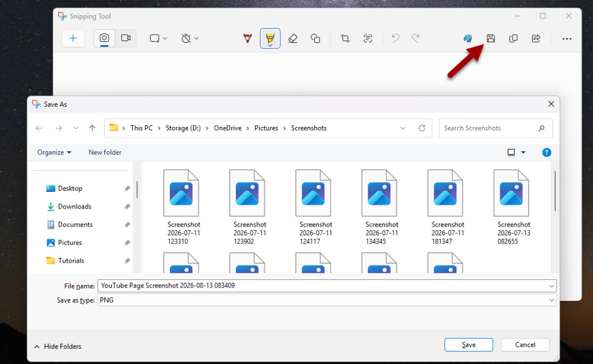Click the navigation pane scrollbar
The height and width of the screenshot is (364, 593).
(x=137, y=190)
